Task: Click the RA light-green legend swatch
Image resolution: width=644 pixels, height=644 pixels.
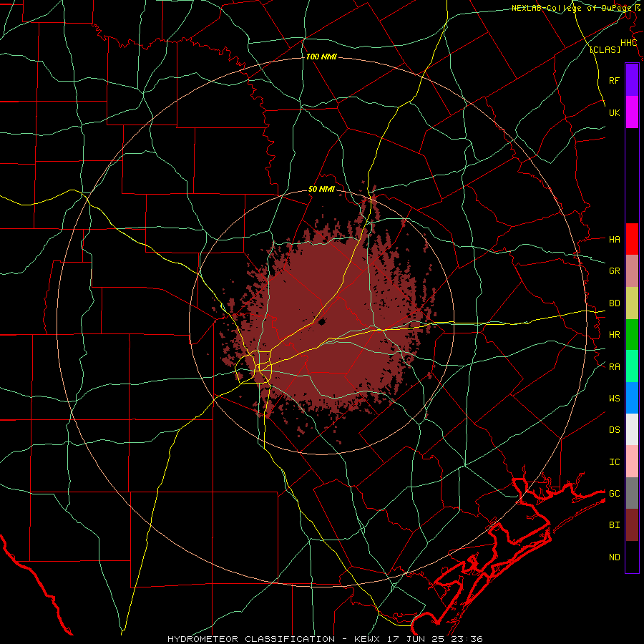Action: [632, 366]
